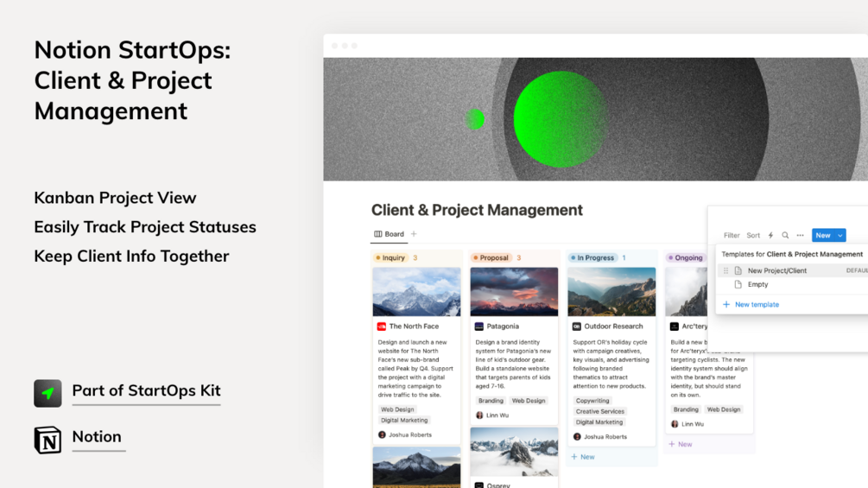Click the Patagonia logo icon
Image resolution: width=868 pixels, height=488 pixels.
[478, 326]
